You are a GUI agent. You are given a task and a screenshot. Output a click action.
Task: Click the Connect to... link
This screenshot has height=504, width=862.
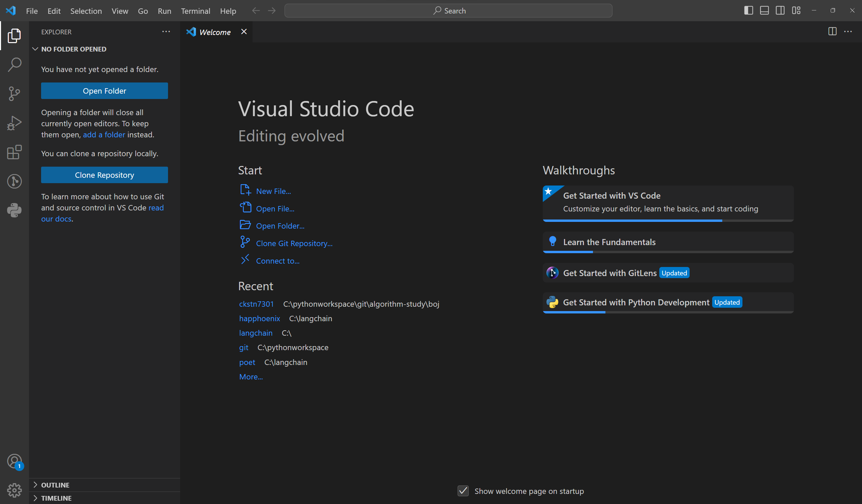pos(278,261)
